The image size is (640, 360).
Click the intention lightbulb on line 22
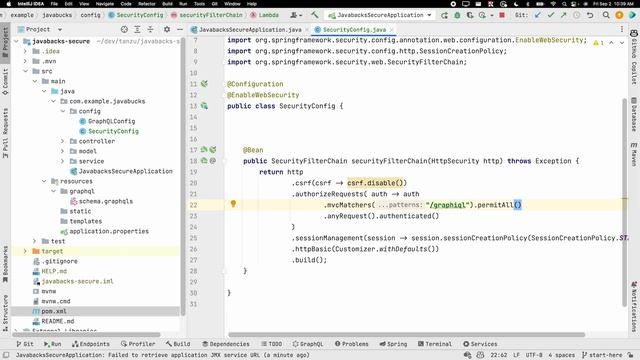(x=233, y=204)
